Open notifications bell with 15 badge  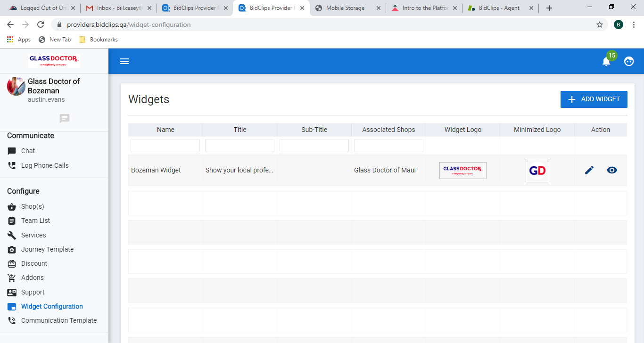tap(606, 61)
